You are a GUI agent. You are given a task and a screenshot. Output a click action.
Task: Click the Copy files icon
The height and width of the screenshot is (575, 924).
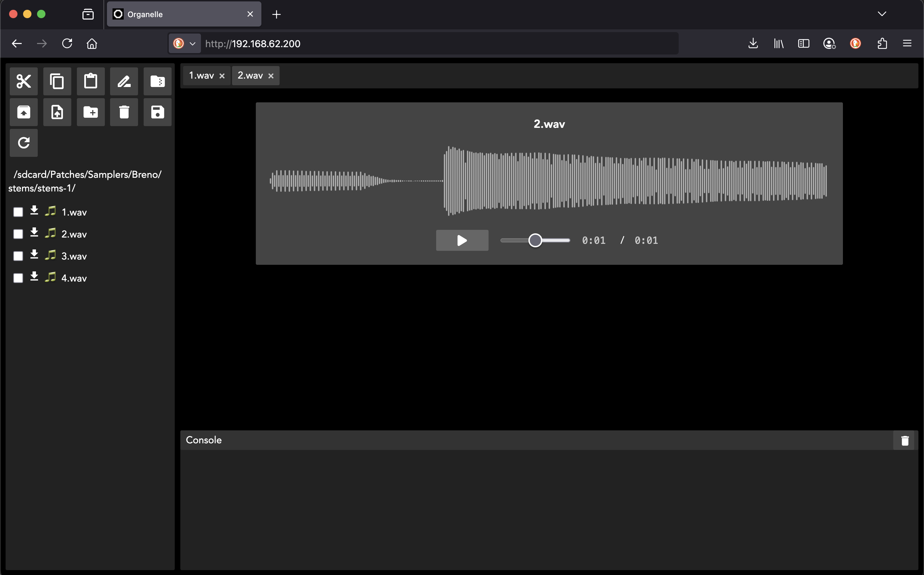pyautogui.click(x=57, y=81)
